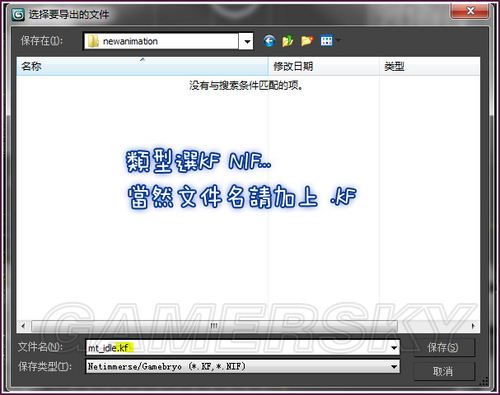Click the 保存 save button
Viewport: 500px width, 395px height.
pos(443,348)
